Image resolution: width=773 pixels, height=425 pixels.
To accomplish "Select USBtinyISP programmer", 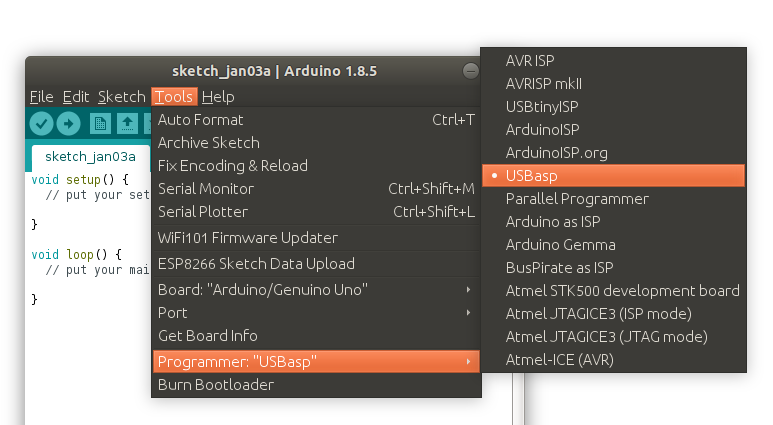I will (x=613, y=107).
